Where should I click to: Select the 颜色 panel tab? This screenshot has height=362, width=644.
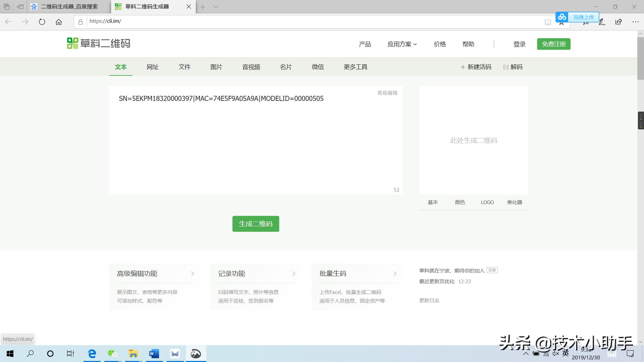point(460,202)
